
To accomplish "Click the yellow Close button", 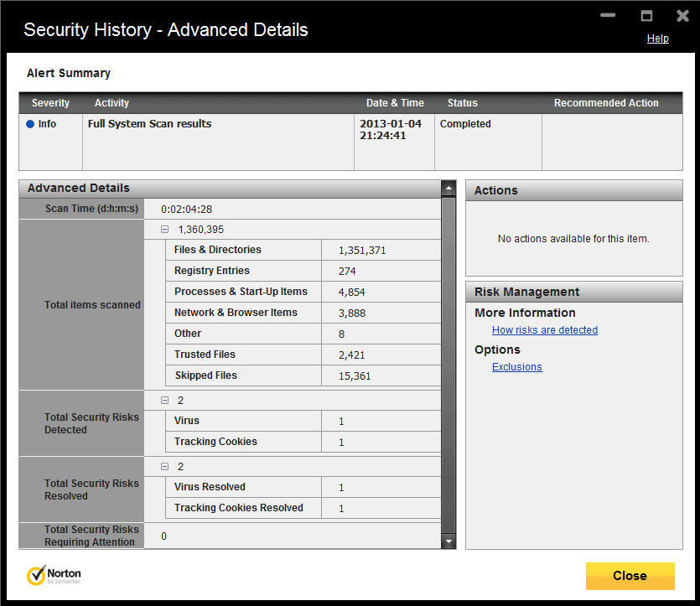I will (630, 576).
